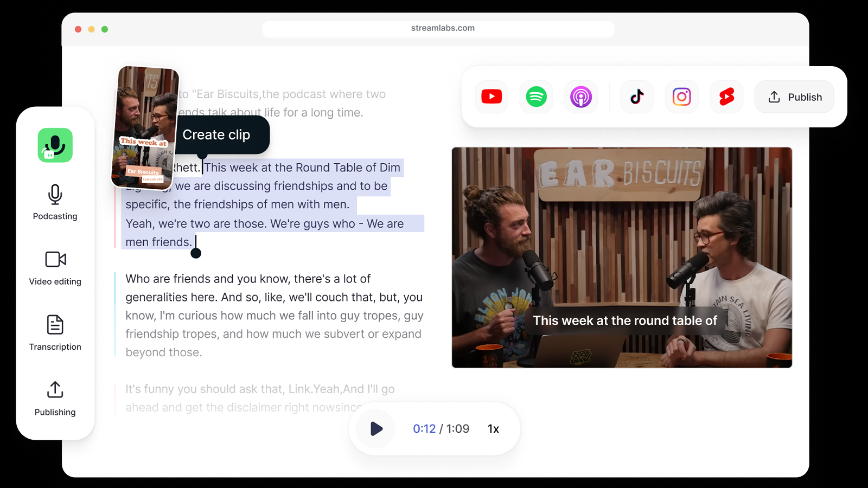The width and height of the screenshot is (868, 488).
Task: Change the 1x playback speed
Action: (493, 429)
